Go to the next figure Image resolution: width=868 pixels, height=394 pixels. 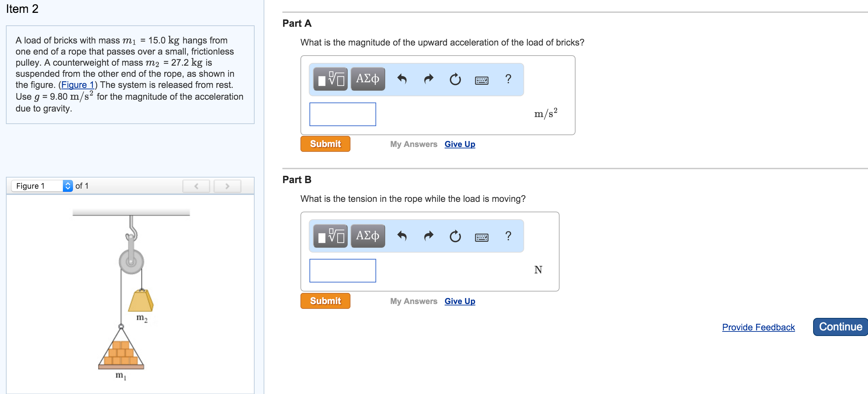pos(227,186)
